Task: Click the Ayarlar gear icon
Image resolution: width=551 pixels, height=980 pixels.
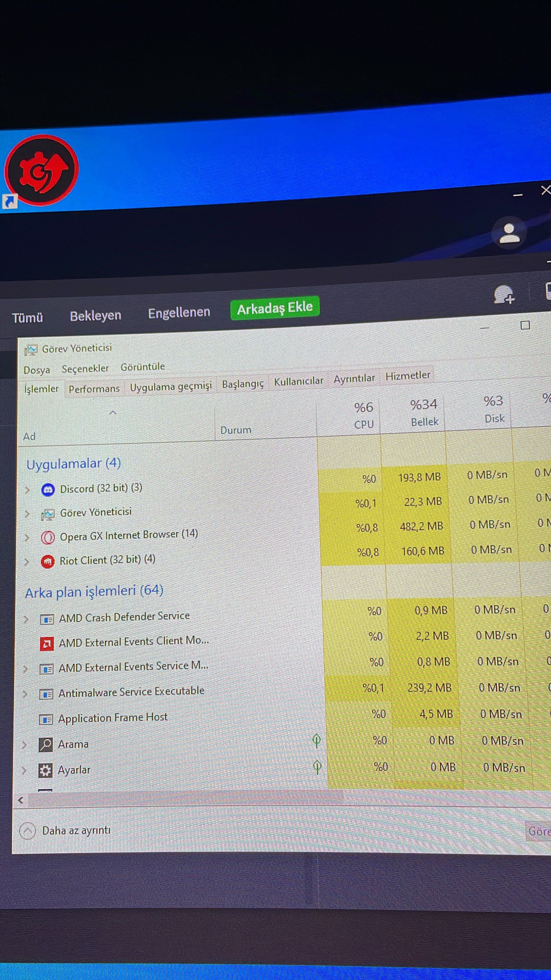Action: [x=45, y=771]
